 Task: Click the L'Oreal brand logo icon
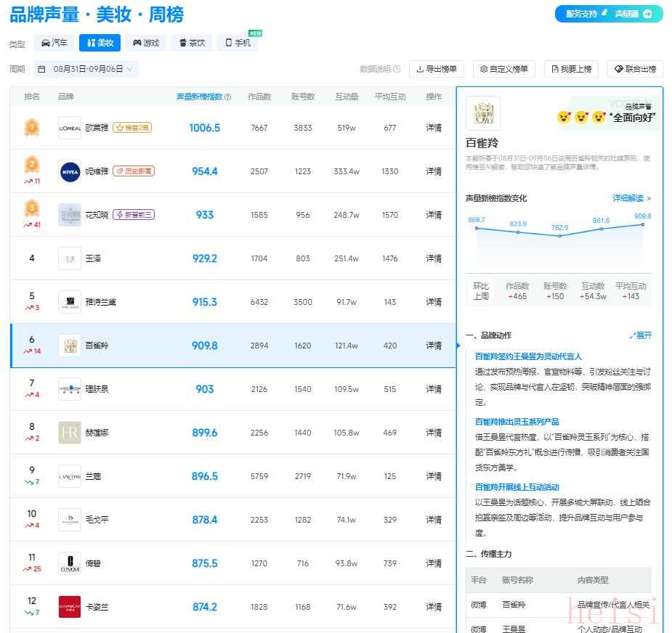pos(70,128)
